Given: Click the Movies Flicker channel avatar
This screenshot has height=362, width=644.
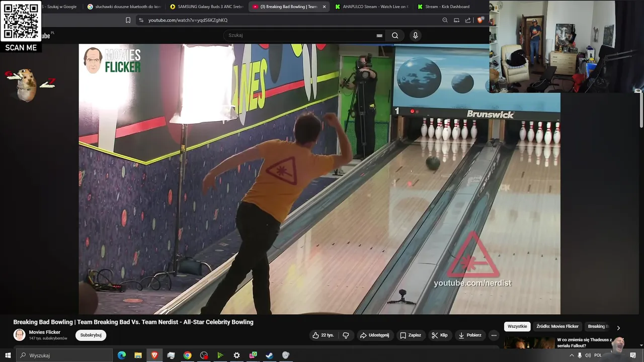Looking at the screenshot, I should click(19, 335).
